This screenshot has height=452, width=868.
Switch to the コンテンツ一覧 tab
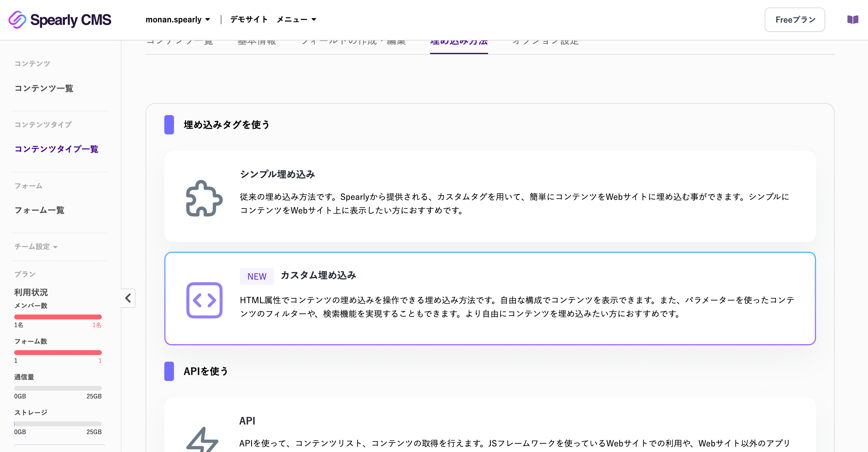[180, 43]
